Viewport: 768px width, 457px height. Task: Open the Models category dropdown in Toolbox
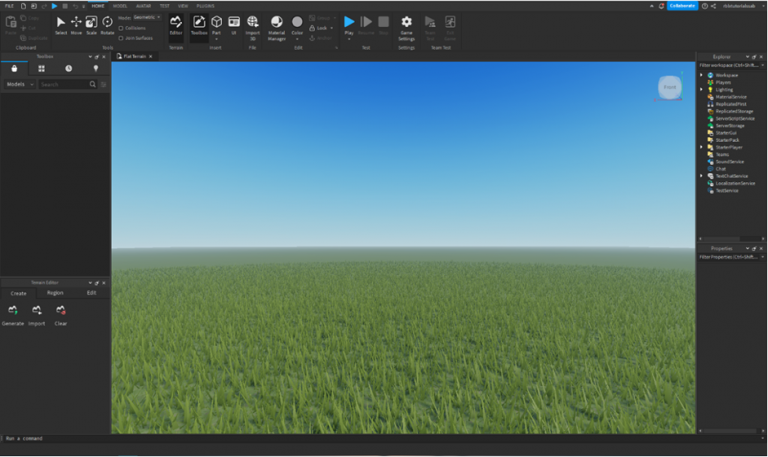(19, 85)
